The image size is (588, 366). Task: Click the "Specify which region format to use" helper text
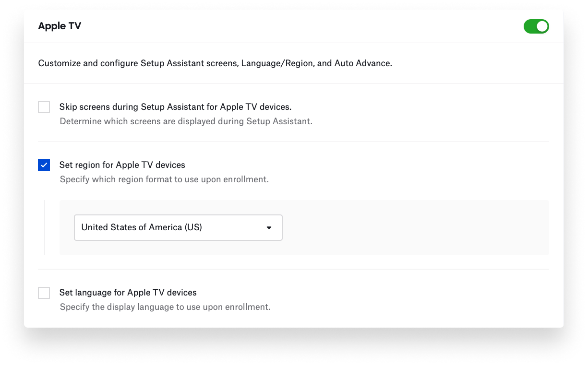164,180
